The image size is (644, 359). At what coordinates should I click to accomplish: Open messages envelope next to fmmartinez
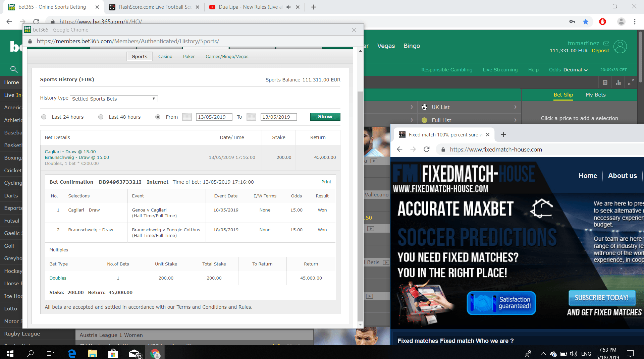606,43
